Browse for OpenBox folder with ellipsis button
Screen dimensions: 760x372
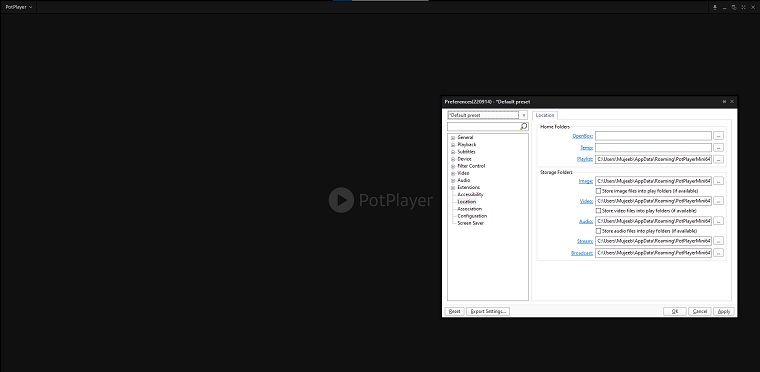[x=719, y=136]
